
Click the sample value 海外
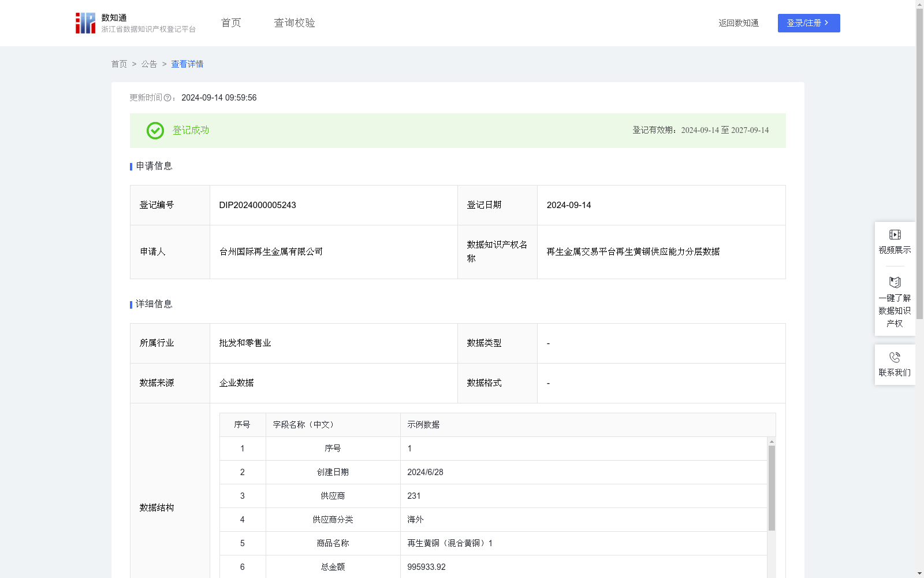(x=415, y=520)
